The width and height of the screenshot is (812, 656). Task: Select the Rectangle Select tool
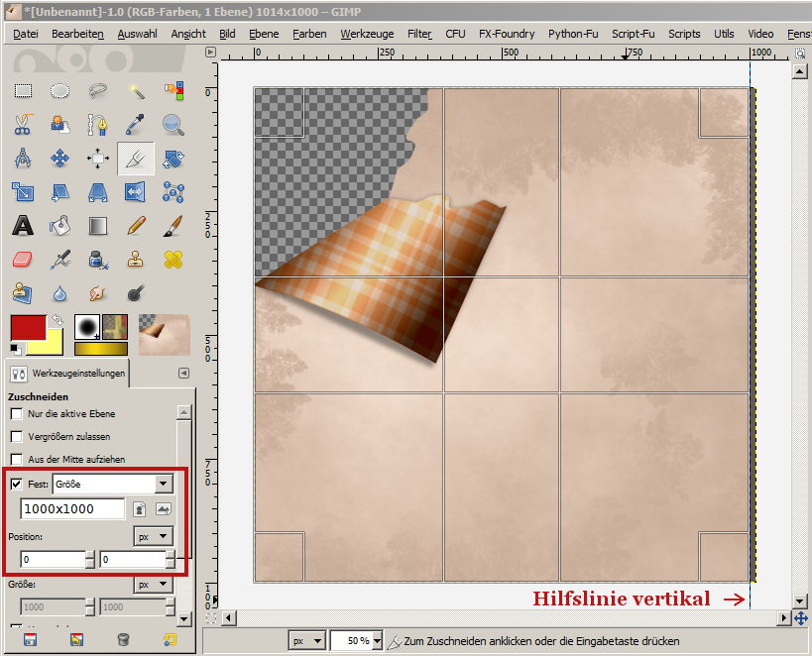tap(23, 91)
